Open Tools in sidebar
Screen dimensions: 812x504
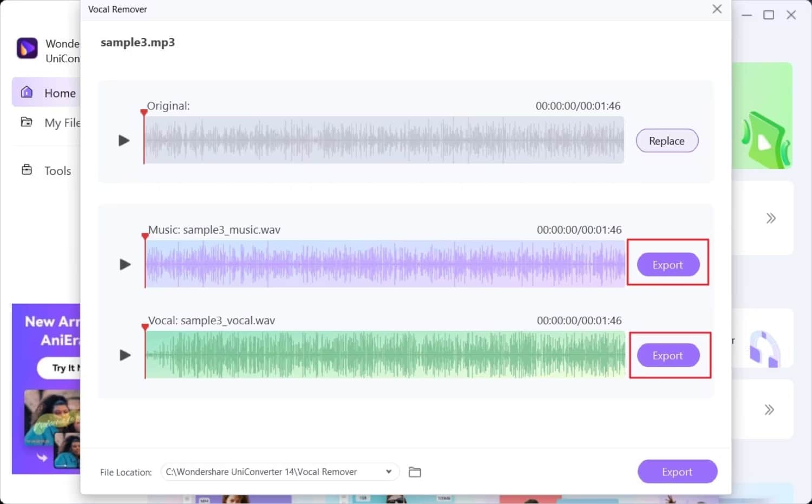(x=47, y=171)
